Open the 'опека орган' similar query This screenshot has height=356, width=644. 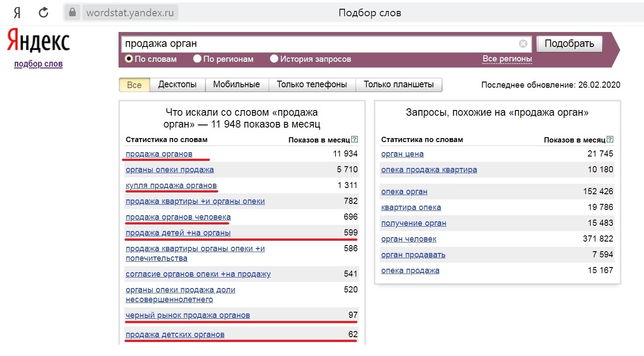tap(404, 192)
